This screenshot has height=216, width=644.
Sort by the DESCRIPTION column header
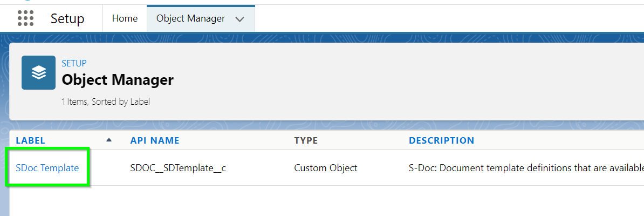pyautogui.click(x=442, y=140)
